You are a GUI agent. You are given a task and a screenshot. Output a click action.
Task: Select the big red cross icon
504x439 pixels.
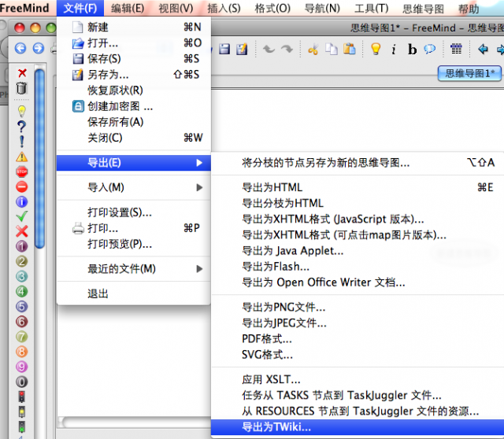(21, 231)
